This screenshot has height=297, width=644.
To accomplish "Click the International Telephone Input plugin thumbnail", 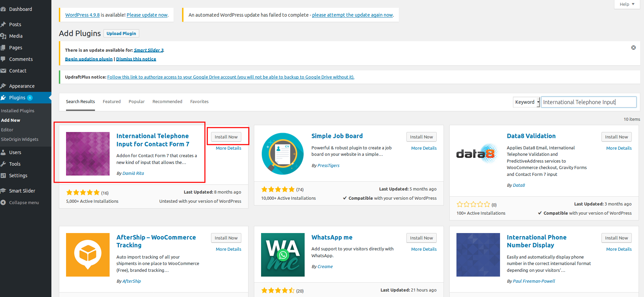I will (x=88, y=154).
